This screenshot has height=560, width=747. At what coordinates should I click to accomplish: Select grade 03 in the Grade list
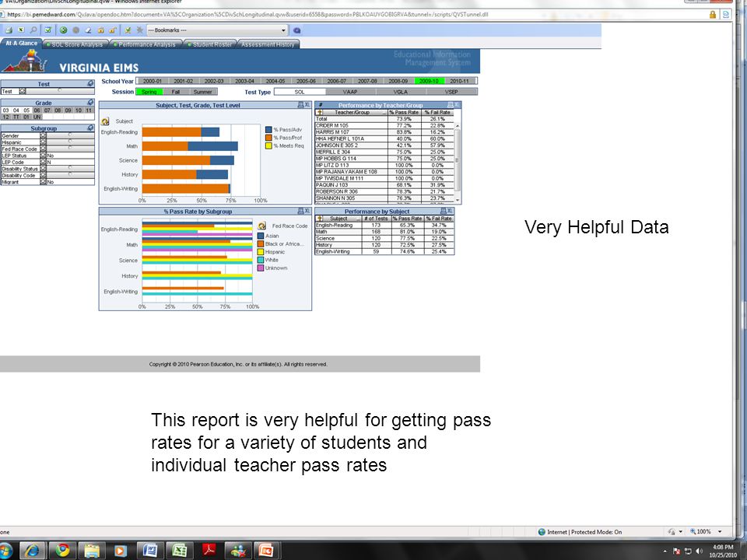point(5,110)
